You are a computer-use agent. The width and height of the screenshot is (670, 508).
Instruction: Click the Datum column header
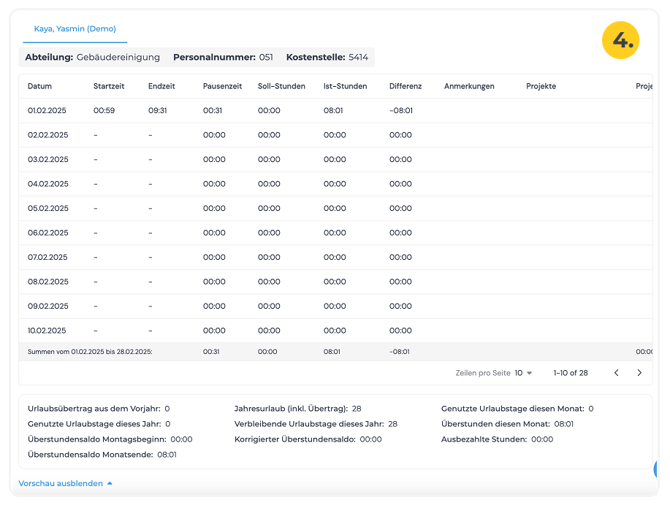(40, 86)
